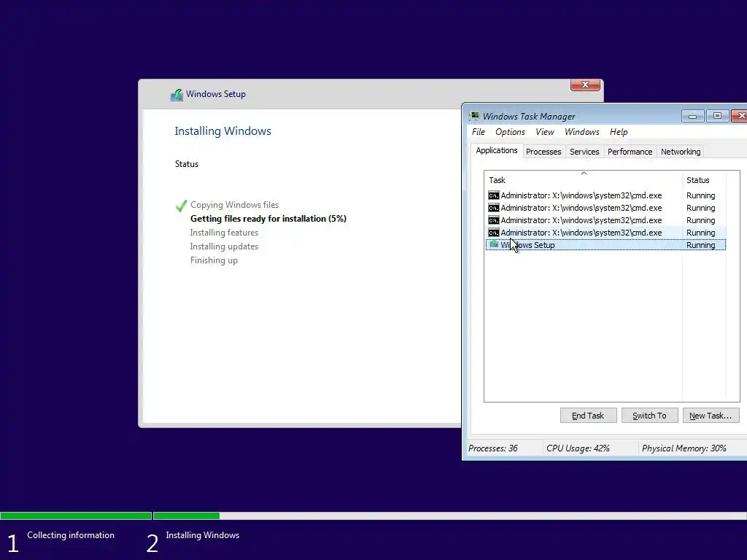Switch to the Services tab

pyautogui.click(x=584, y=152)
